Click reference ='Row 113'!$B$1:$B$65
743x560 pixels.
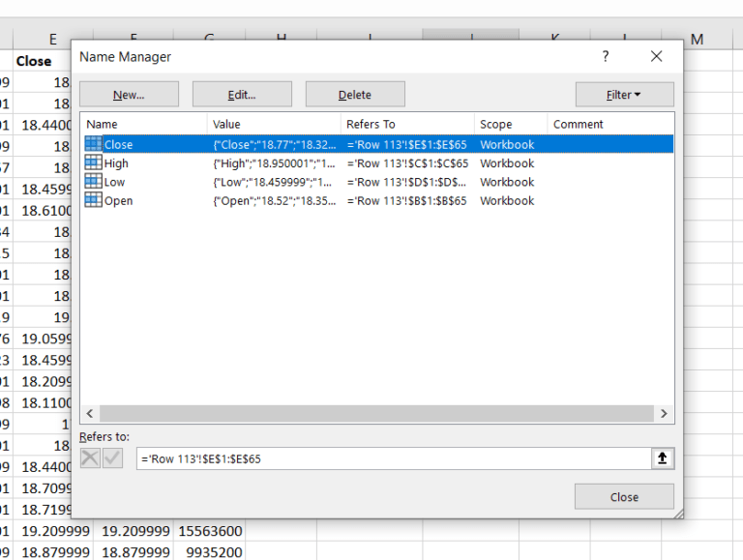tap(406, 201)
